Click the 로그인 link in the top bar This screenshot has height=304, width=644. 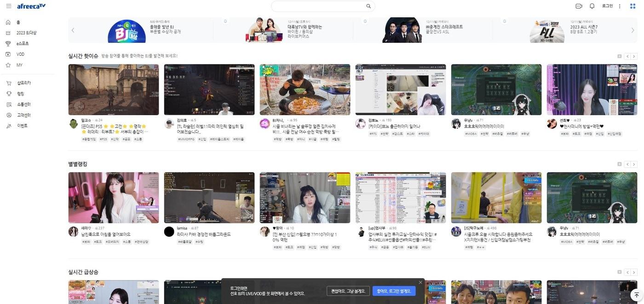click(606, 6)
